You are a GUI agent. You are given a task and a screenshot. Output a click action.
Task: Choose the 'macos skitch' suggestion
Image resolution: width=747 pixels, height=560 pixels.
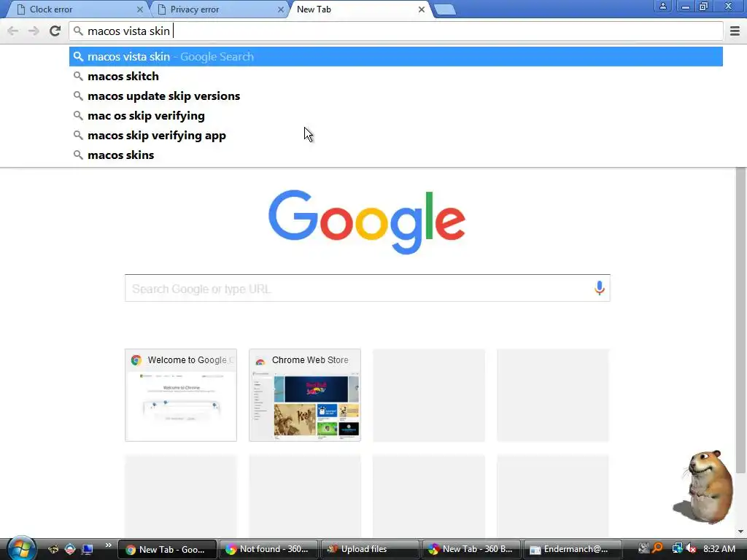(x=396, y=76)
